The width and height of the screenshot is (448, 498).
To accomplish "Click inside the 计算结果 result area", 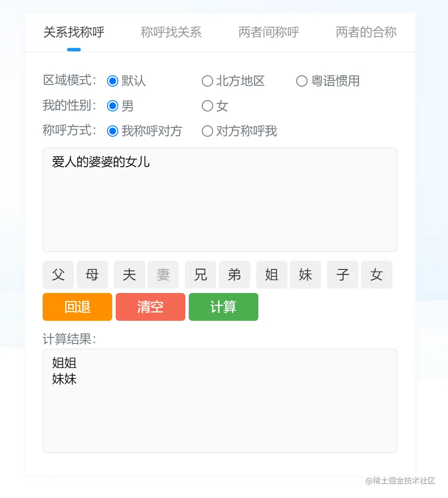I will 220,400.
